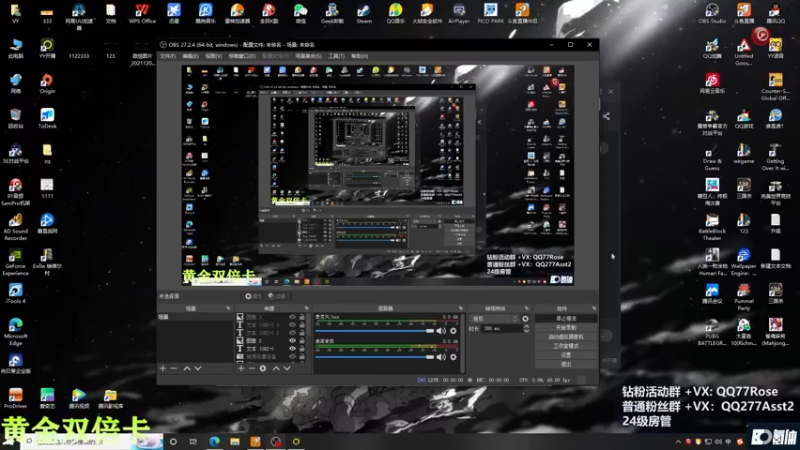Open the 渐变 transition dropdown
This screenshot has width=800, height=450.
click(x=493, y=319)
